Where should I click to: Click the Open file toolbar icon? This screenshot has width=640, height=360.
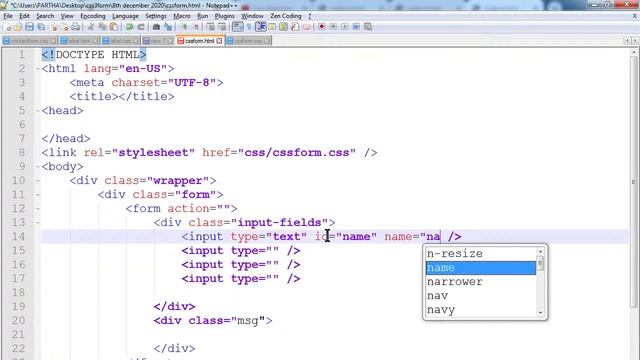click(x=18, y=27)
